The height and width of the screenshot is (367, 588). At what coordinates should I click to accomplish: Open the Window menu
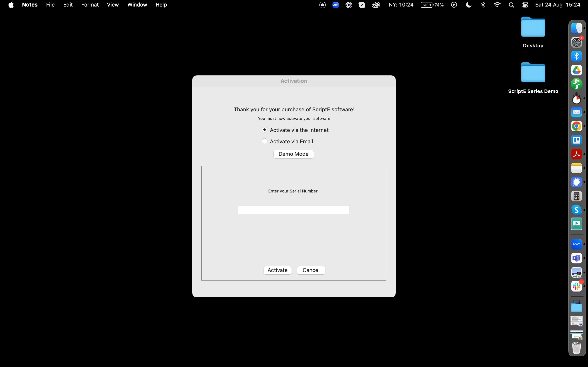(x=137, y=5)
